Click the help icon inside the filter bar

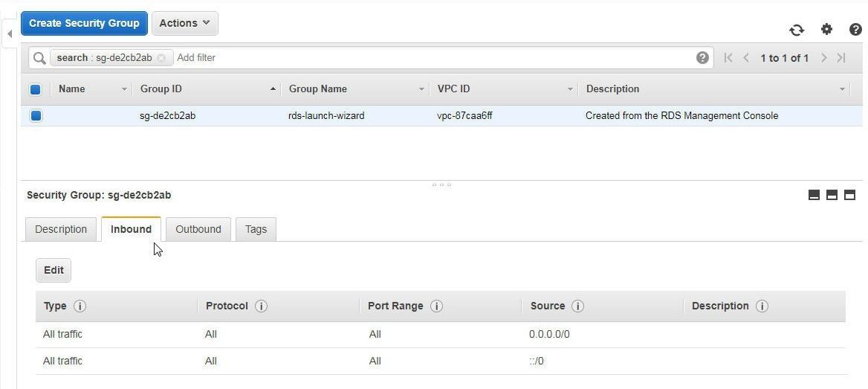702,57
